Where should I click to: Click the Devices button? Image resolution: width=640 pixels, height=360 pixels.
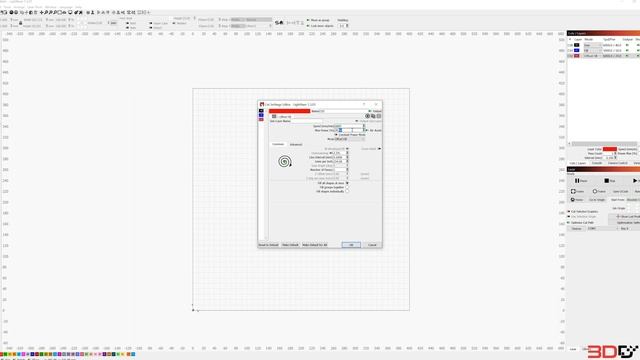click(x=576, y=229)
